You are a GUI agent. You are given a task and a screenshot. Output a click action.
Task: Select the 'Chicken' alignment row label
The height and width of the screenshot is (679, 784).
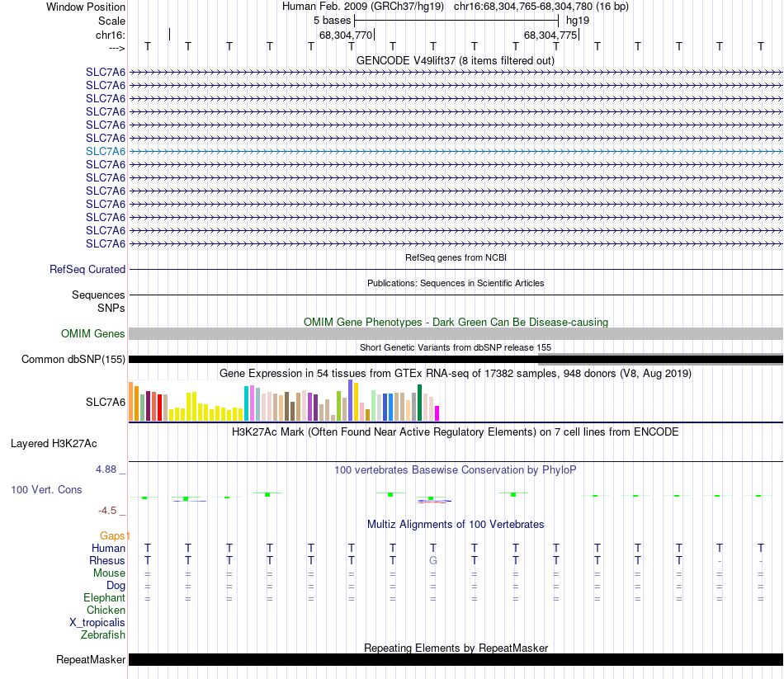coord(106,610)
